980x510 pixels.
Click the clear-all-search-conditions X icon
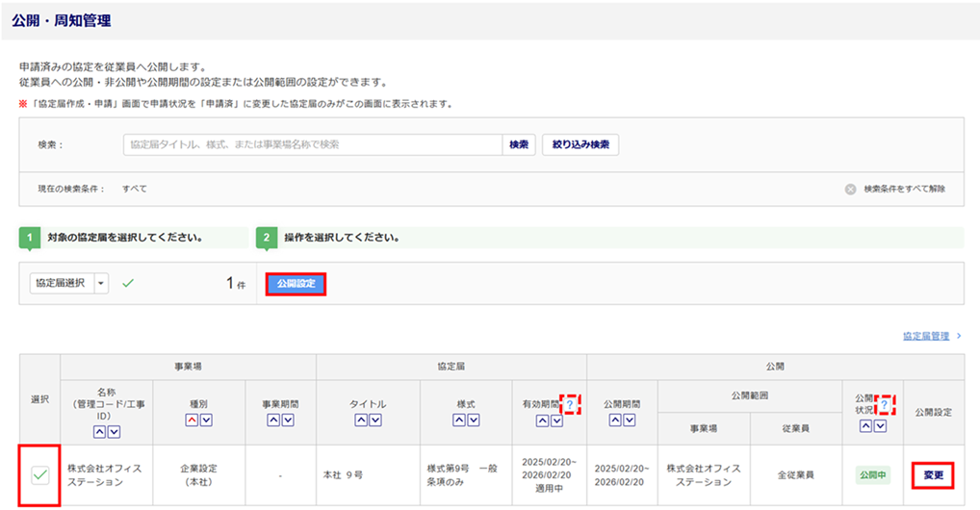[x=850, y=189]
